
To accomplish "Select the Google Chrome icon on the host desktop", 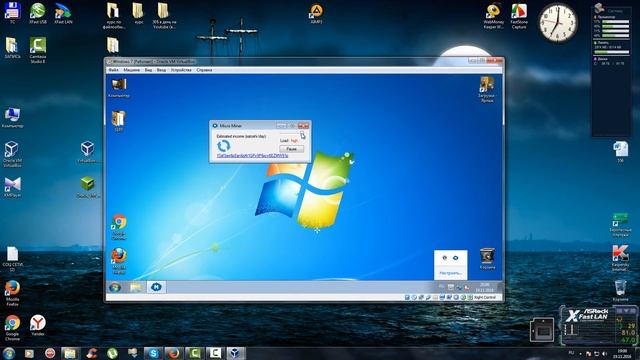I will click(x=12, y=328).
